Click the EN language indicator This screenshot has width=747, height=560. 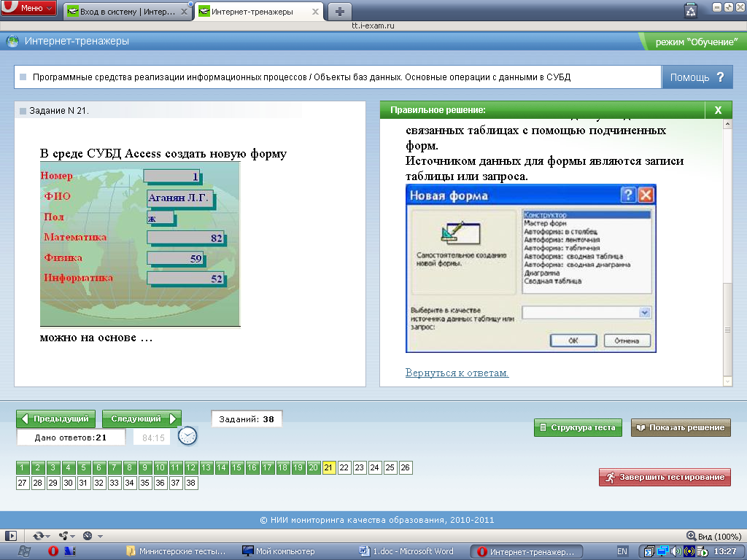point(622,551)
